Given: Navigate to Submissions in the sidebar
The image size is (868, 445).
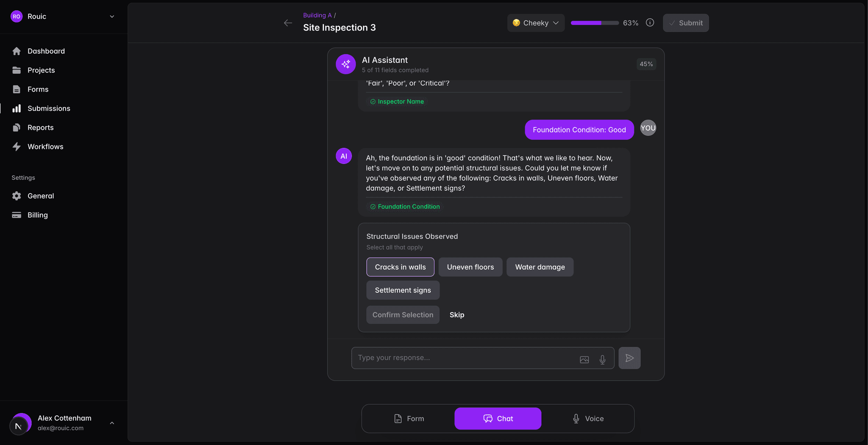Looking at the screenshot, I should (49, 108).
